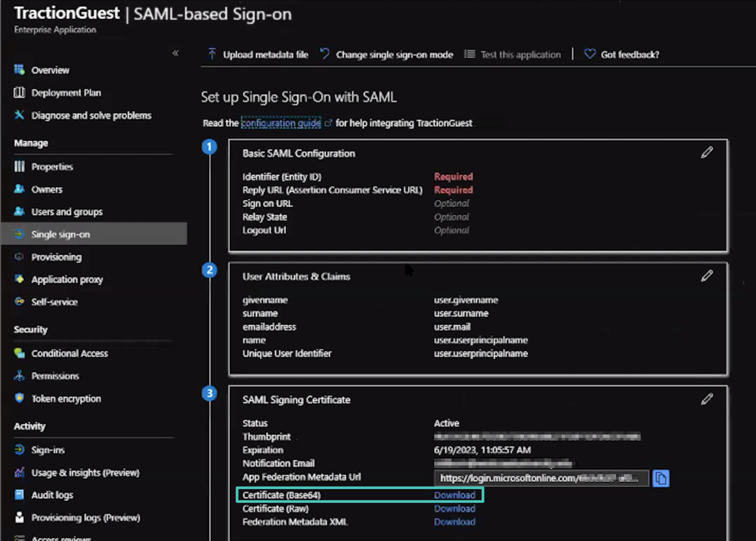The image size is (756, 541).
Task: Open the configuration guide link
Action: click(x=281, y=123)
